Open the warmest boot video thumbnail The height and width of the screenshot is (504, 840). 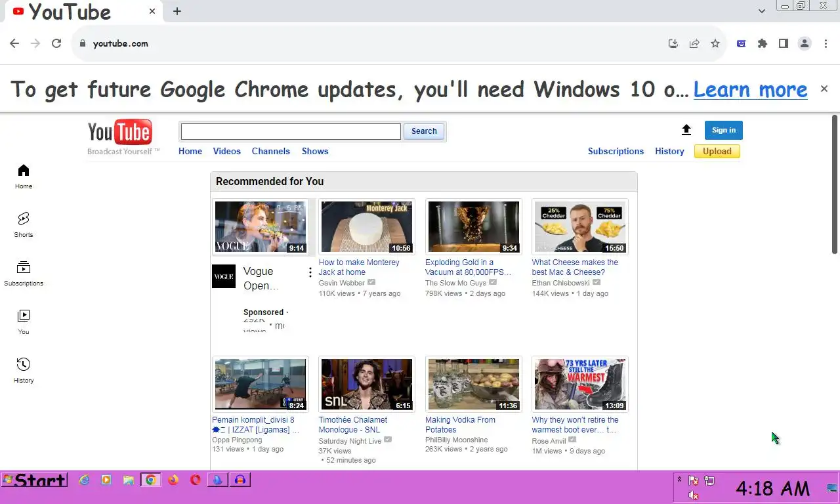[x=580, y=385]
